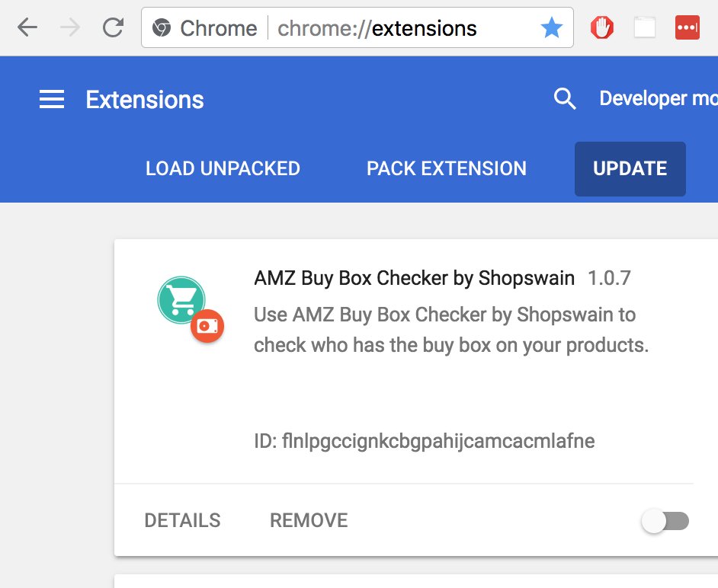Image resolution: width=718 pixels, height=588 pixels.
Task: Click Load Unpacked button
Action: click(223, 169)
